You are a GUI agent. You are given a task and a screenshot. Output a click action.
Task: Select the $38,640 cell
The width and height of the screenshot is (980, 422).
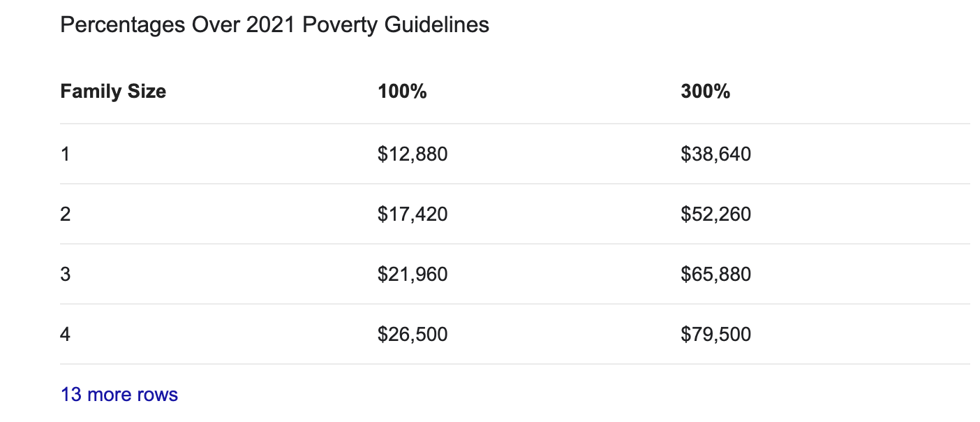coord(716,154)
